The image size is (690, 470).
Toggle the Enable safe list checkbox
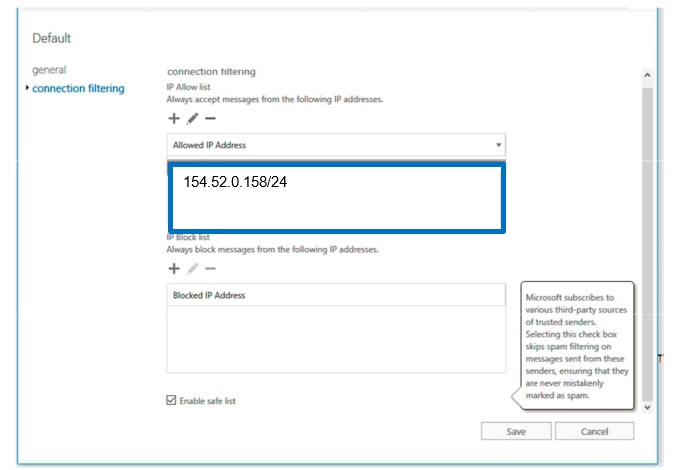(x=171, y=400)
